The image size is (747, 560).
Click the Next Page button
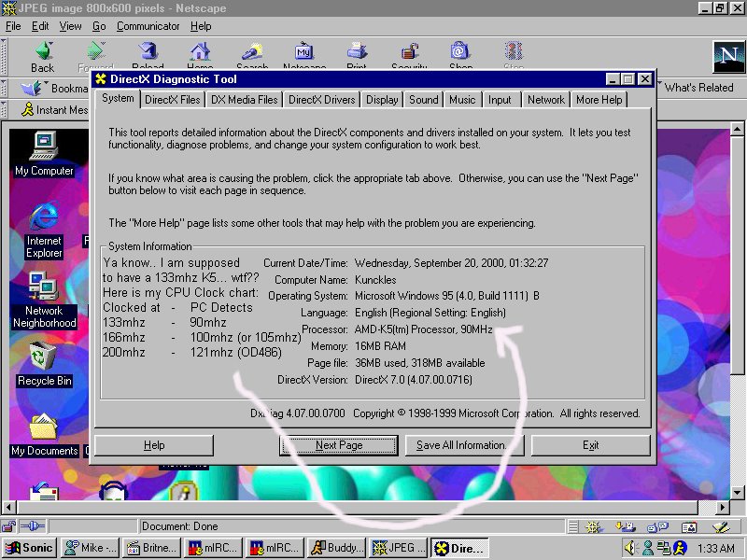pyautogui.click(x=339, y=445)
